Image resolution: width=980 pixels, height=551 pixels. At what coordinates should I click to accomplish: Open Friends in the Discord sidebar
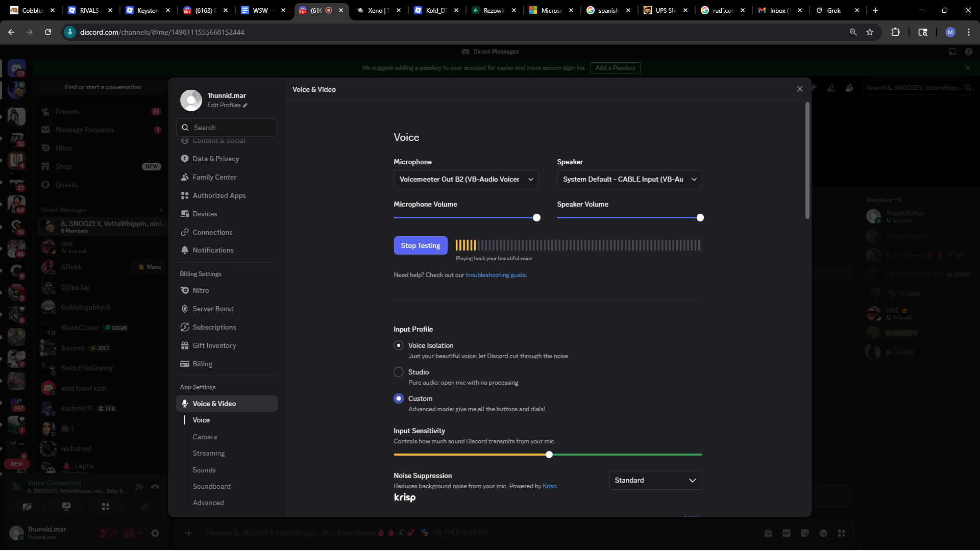[101, 112]
